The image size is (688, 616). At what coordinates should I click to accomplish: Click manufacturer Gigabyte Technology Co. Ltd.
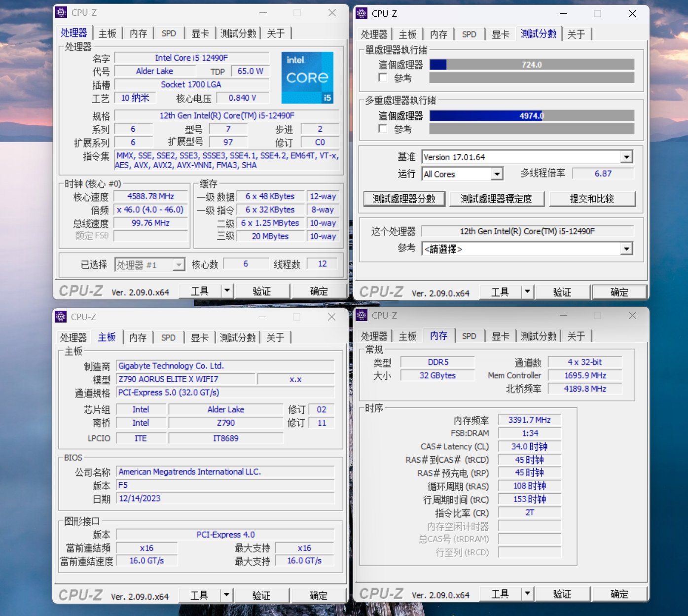pyautogui.click(x=225, y=365)
